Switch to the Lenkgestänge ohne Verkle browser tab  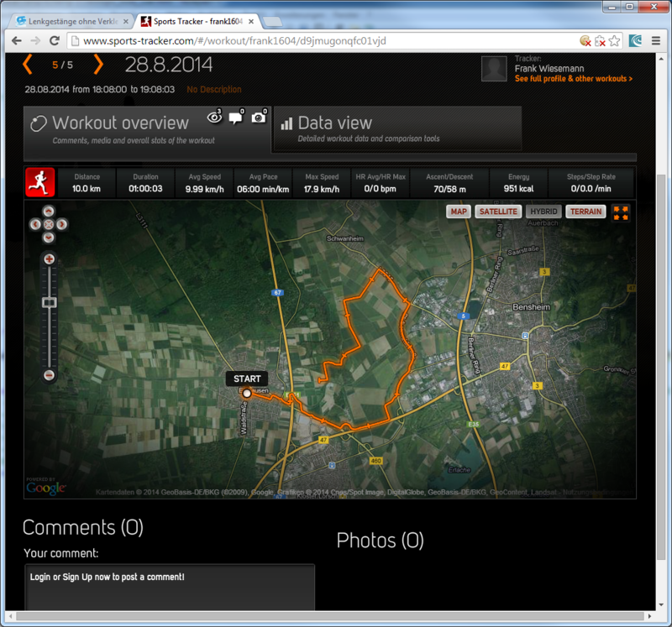pyautogui.click(x=72, y=22)
